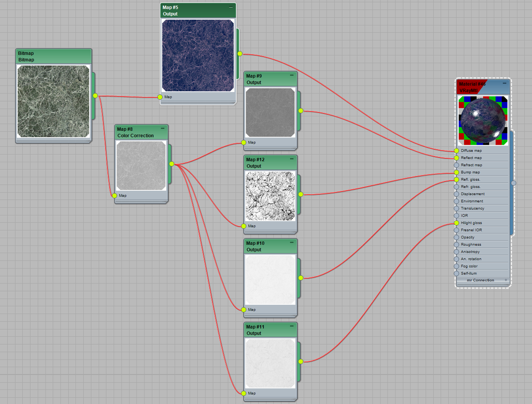Collapse the Map #5 Output node
532x404 pixels.
click(x=231, y=7)
